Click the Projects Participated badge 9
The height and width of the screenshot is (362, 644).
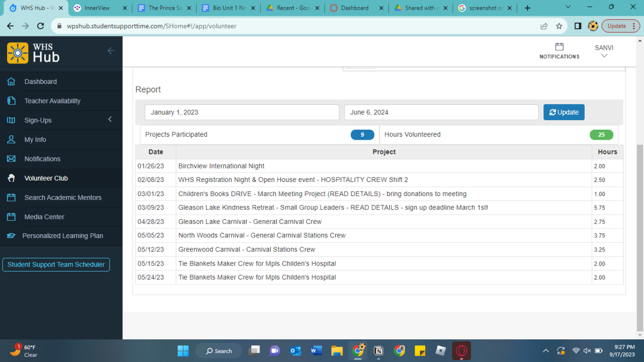coord(362,135)
